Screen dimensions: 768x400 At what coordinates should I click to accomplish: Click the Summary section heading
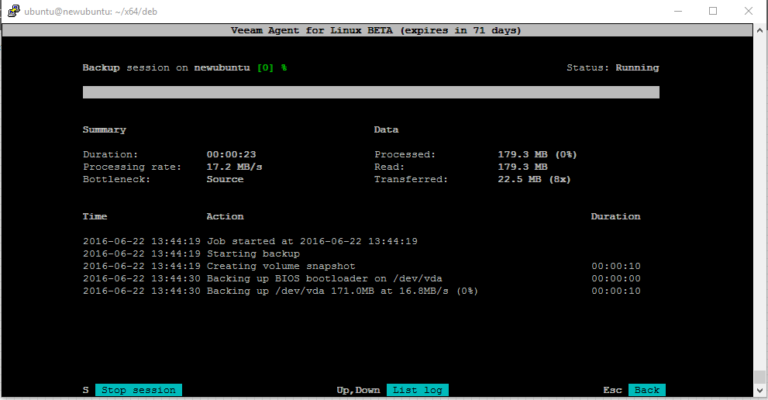point(104,130)
